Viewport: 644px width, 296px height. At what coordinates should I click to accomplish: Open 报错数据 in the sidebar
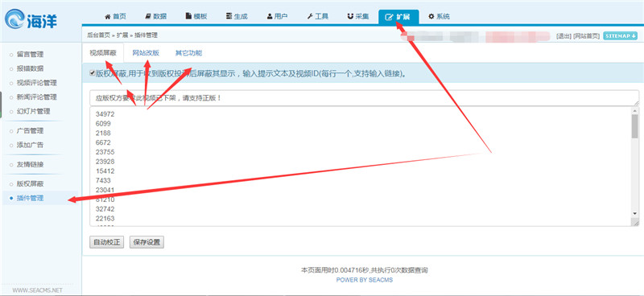(x=30, y=68)
